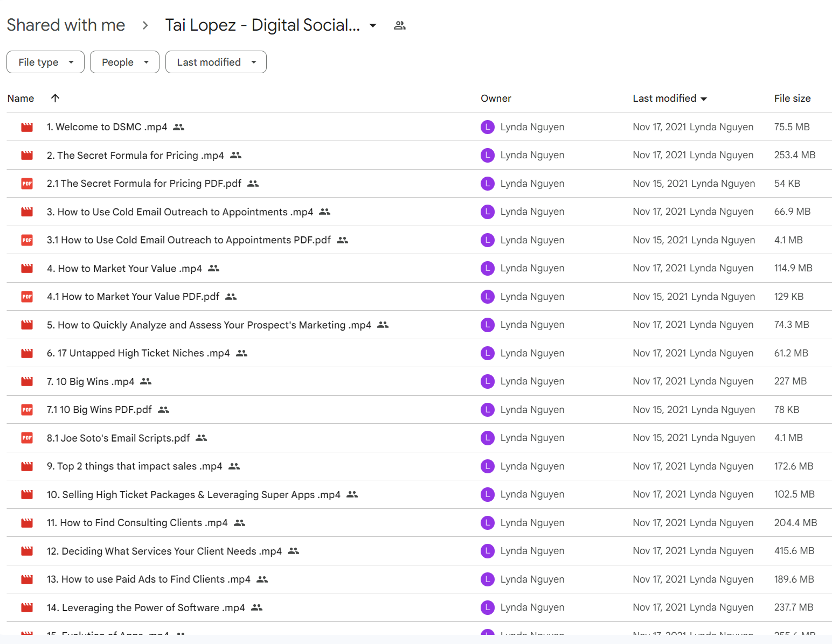Click video icon for 12. Deciding What Services
The height and width of the screenshot is (644, 832).
pos(27,551)
